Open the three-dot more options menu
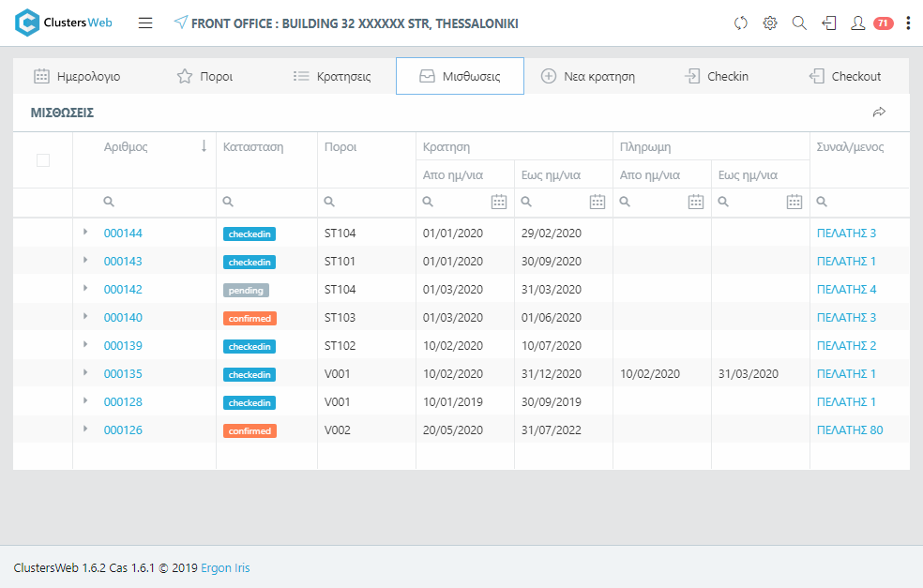 pos(908,23)
